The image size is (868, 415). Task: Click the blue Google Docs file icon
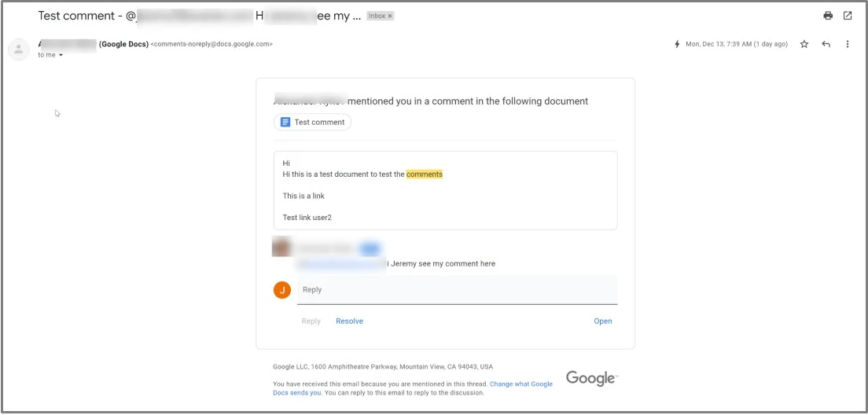pos(285,123)
